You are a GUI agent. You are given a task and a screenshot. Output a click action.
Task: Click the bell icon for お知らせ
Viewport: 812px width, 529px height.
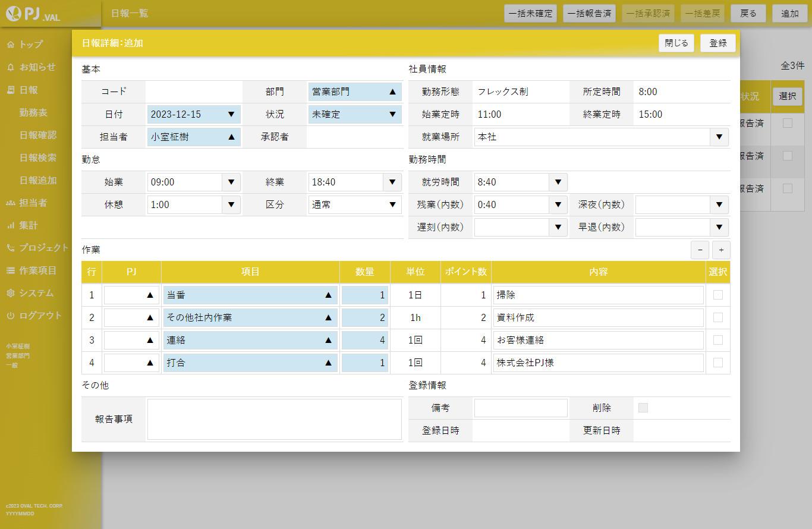point(11,67)
